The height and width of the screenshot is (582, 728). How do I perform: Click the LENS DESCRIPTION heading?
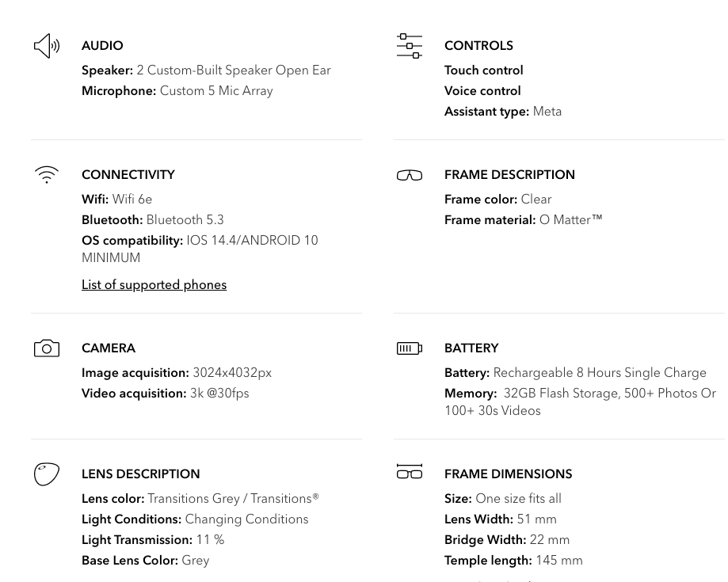141,474
